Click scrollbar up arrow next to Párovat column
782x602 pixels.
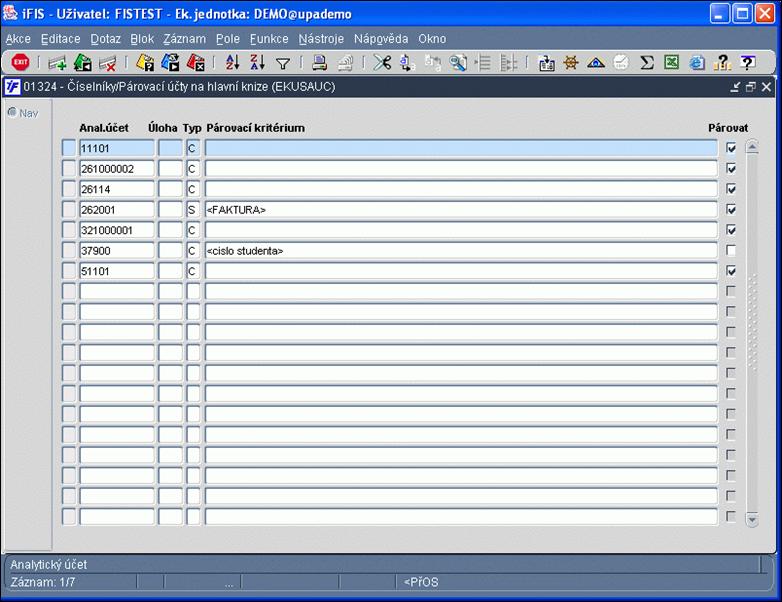tap(752, 147)
